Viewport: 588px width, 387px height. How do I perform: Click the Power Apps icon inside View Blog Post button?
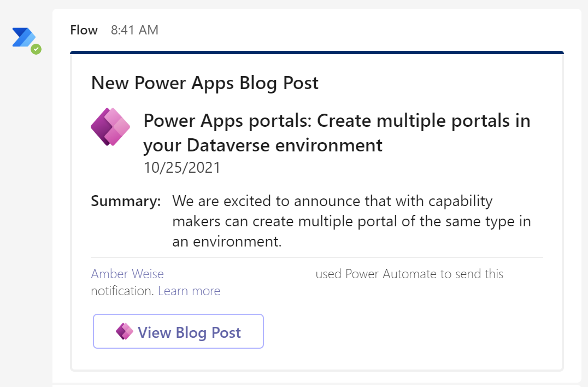[124, 331]
